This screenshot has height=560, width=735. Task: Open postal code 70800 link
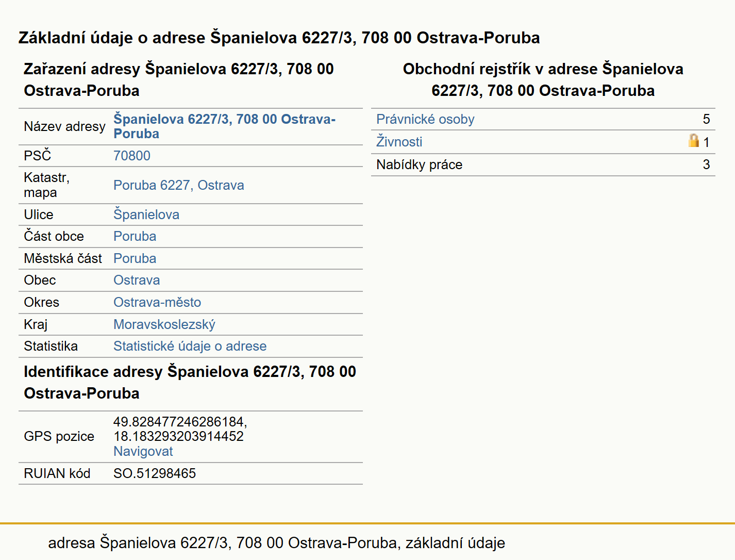tap(132, 156)
